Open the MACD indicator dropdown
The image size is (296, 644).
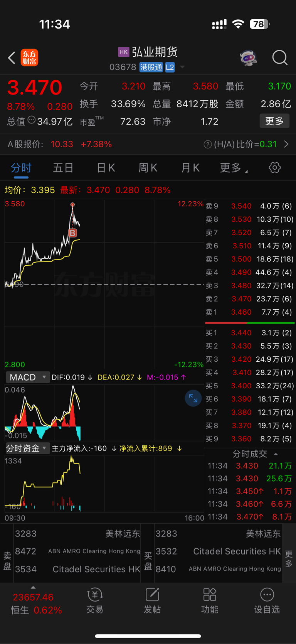click(27, 377)
